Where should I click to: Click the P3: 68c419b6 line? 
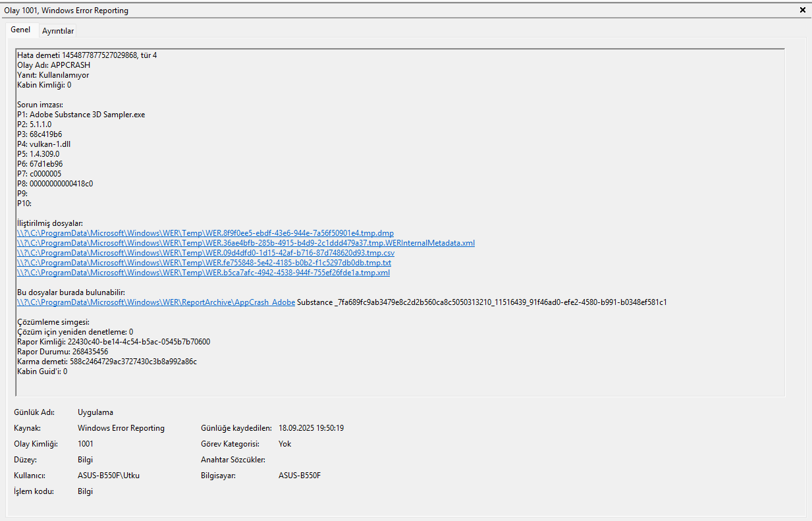[x=40, y=134]
